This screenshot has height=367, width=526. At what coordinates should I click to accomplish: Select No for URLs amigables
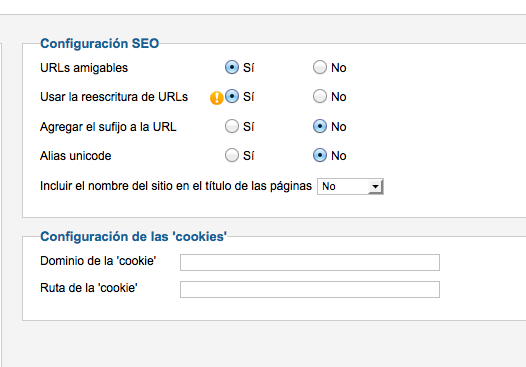point(320,67)
